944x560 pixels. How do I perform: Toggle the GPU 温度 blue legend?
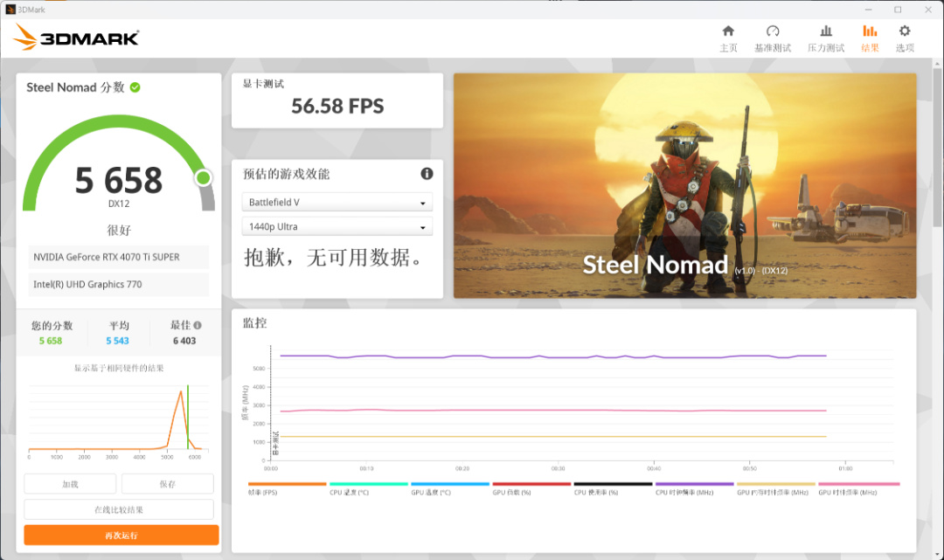pos(450,488)
